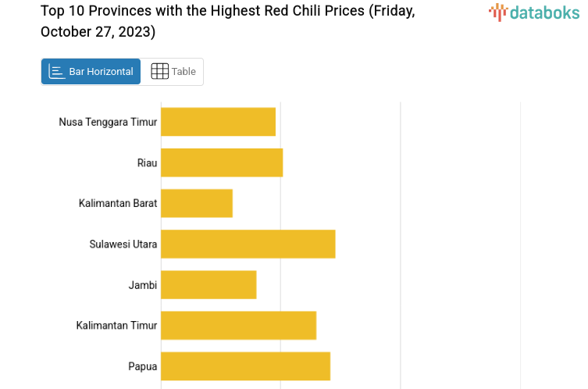Select the Papua price bar
The image size is (588, 389).
(x=245, y=366)
